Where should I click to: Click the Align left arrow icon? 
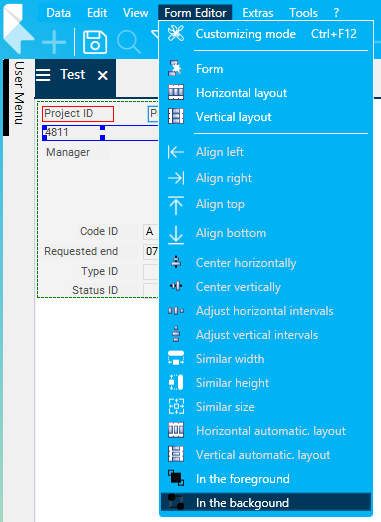(176, 152)
